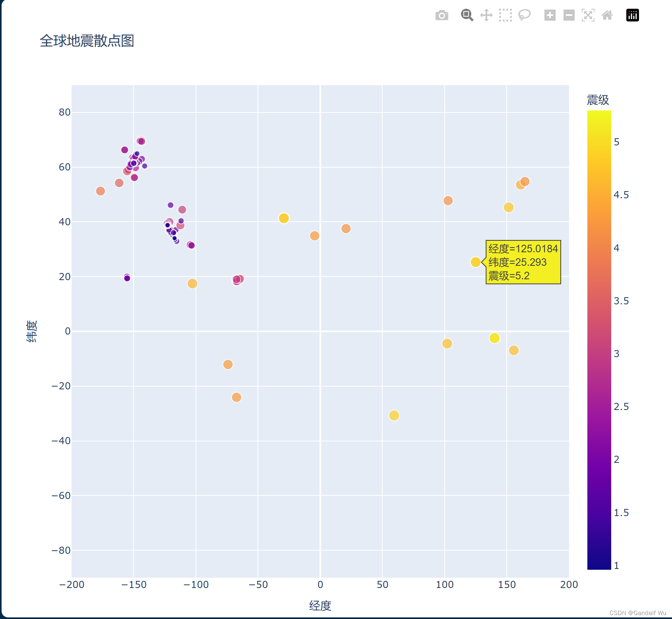
Task: Toggle pan mode for the chart
Action: click(486, 15)
